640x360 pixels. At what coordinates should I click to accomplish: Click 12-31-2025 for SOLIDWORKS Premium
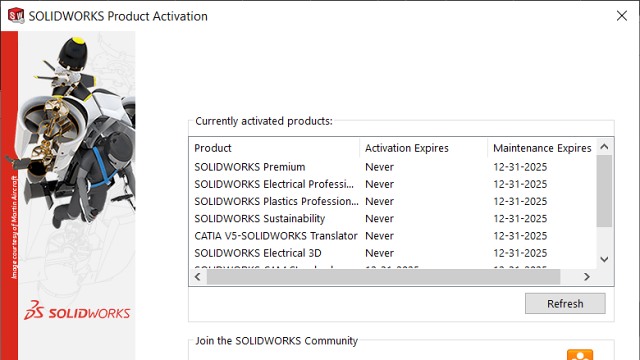pos(520,167)
